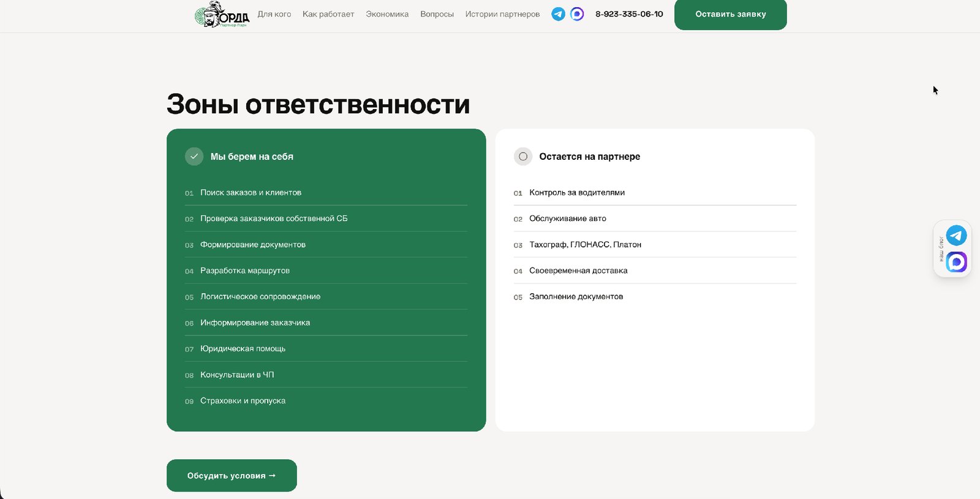Click the circle icon beside Остается на партнере
The image size is (980, 499).
(x=523, y=156)
